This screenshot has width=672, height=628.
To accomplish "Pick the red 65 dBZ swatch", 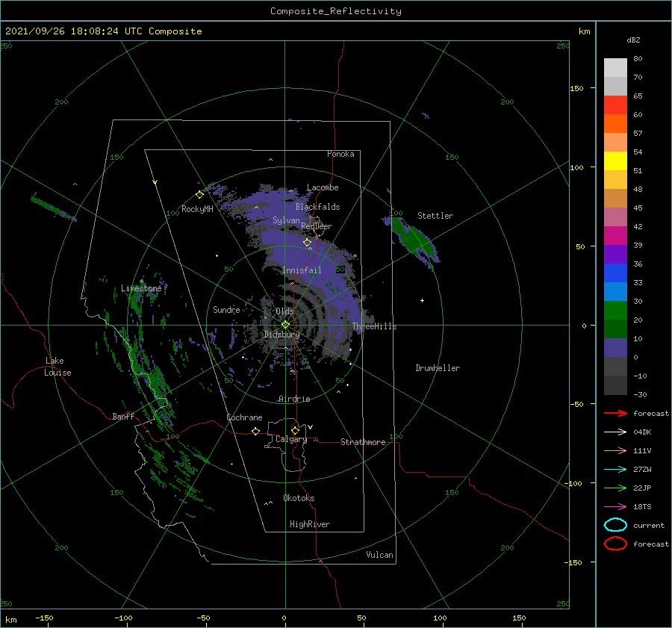I will (615, 105).
